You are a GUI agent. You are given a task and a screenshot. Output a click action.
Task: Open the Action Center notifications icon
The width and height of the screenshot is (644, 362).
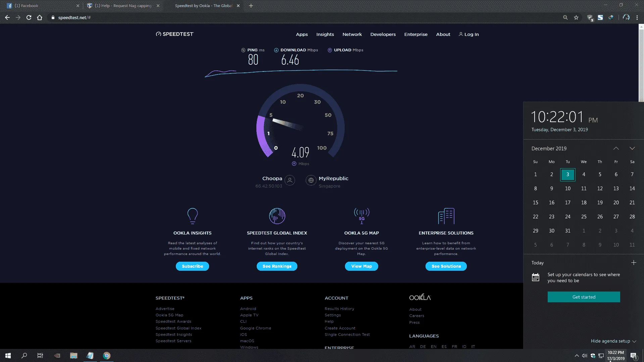634,356
